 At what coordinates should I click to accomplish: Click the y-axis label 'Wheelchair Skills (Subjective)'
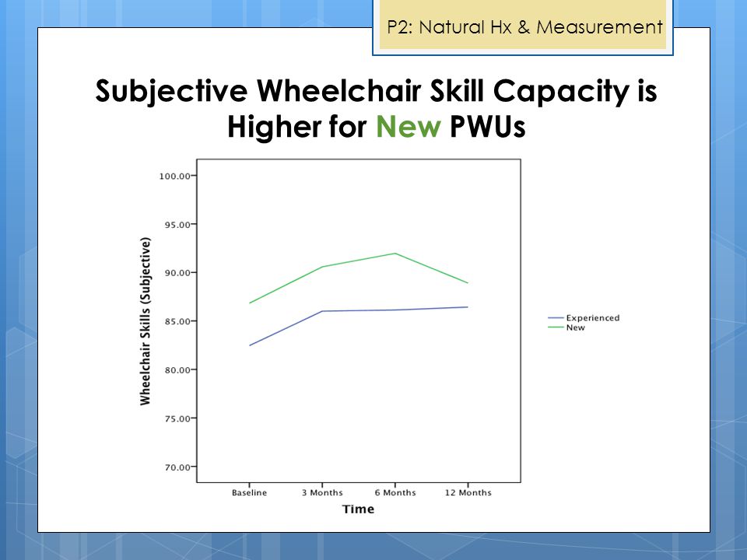(146, 321)
